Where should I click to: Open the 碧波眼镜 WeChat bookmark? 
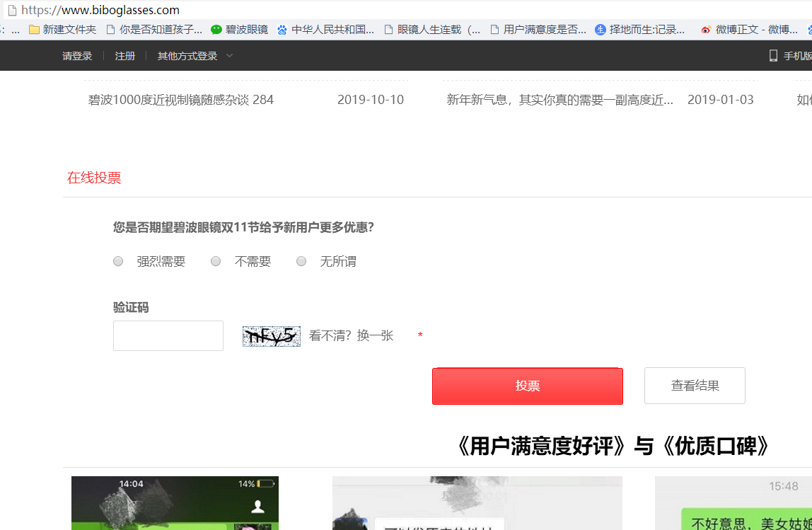(239, 30)
